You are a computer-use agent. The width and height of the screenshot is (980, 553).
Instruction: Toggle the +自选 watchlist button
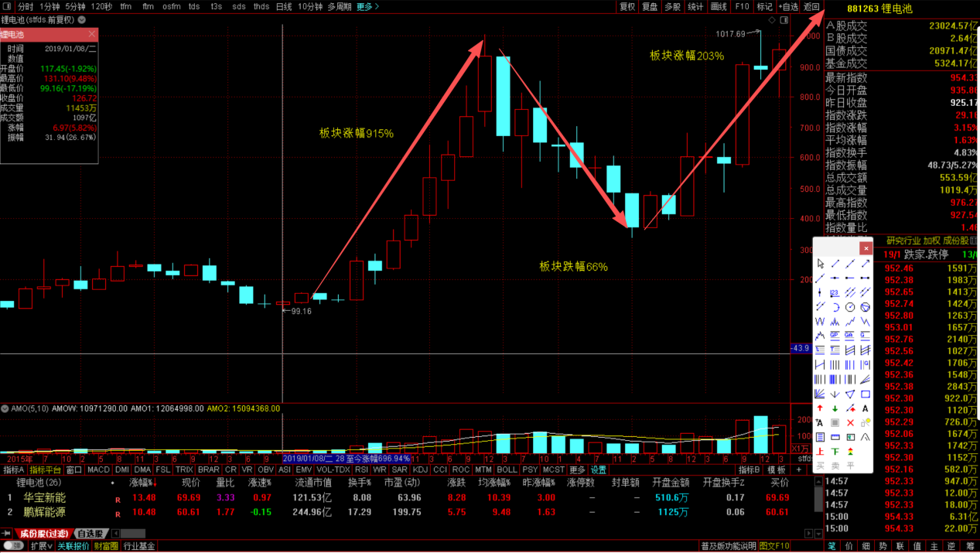pyautogui.click(x=788, y=6)
